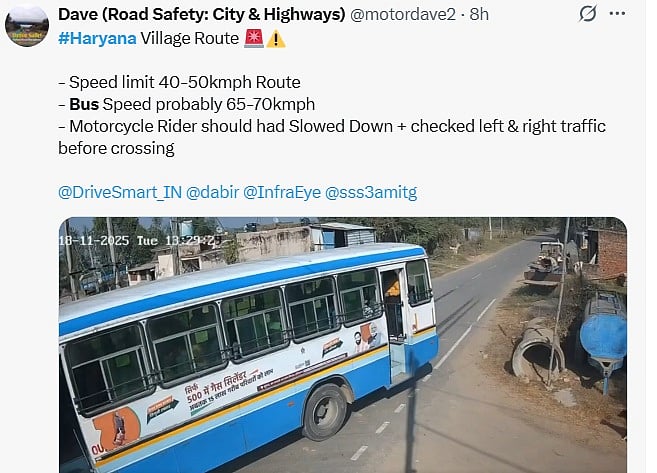
Task: Click the Hindi gas cylinder advertisement on the bus
Action: click(228, 388)
